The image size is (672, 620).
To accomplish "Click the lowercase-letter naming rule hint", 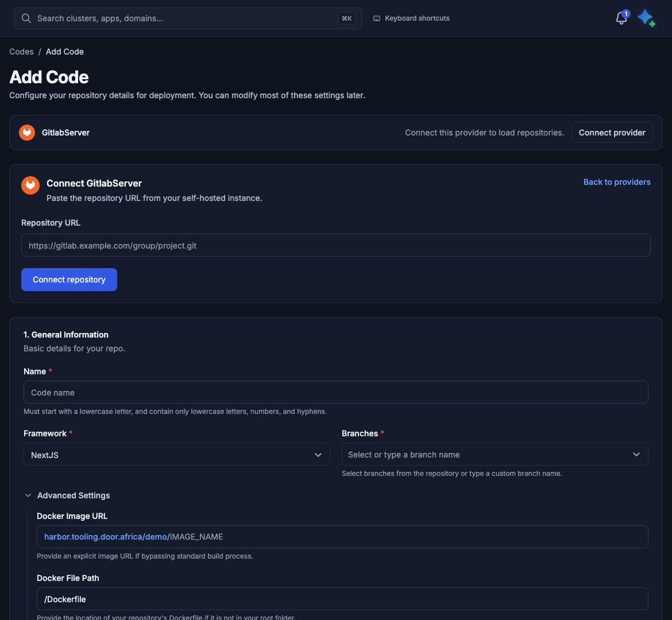I will pos(175,412).
